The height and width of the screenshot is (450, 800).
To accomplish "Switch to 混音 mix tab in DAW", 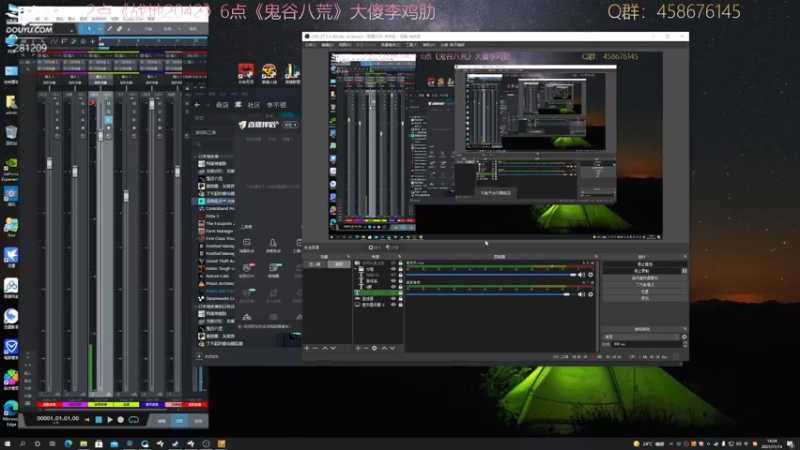I will click(179, 421).
